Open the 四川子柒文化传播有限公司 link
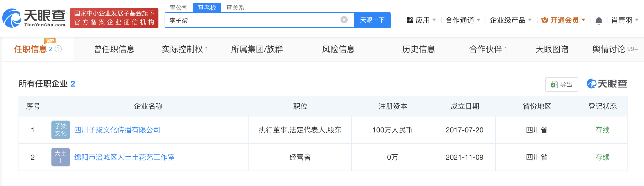 point(117,130)
